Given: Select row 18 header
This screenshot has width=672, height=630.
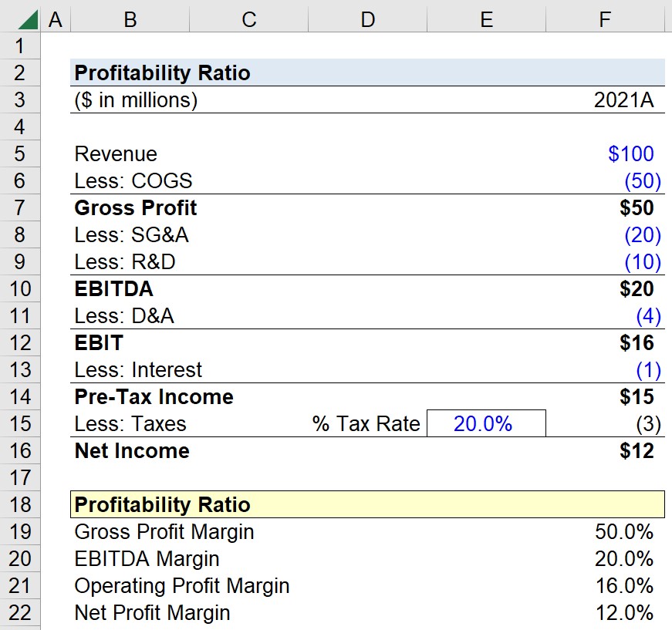Looking at the screenshot, I should (x=20, y=504).
